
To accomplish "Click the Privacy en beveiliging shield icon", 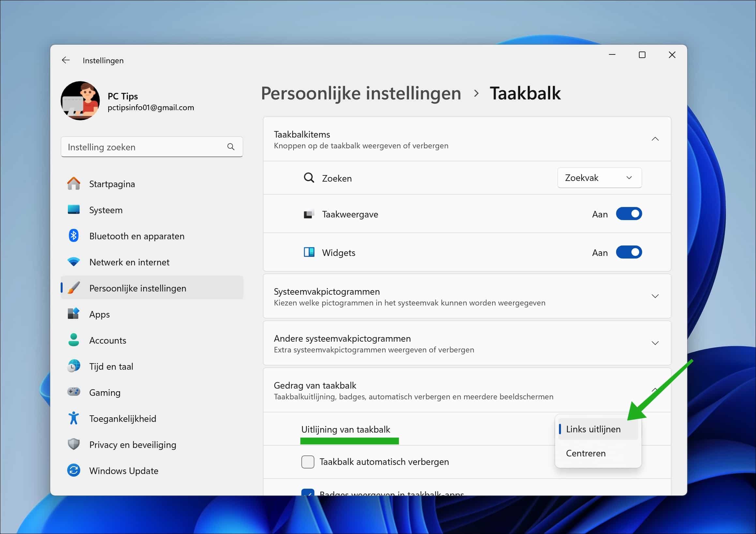I will click(x=74, y=444).
